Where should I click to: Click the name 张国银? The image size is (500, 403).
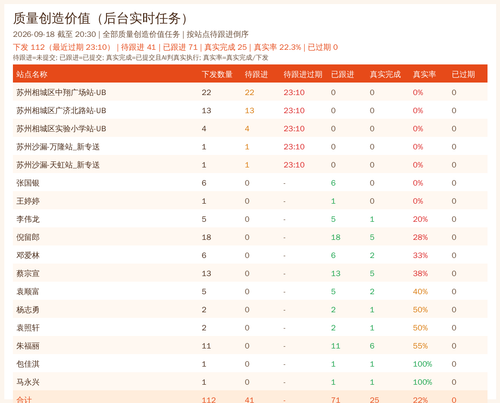point(28,183)
